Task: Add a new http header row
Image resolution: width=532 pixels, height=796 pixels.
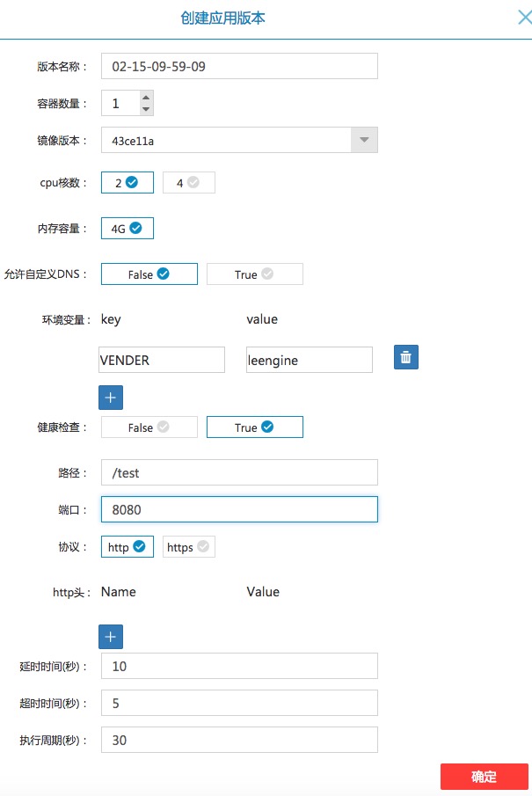Action: (110, 636)
